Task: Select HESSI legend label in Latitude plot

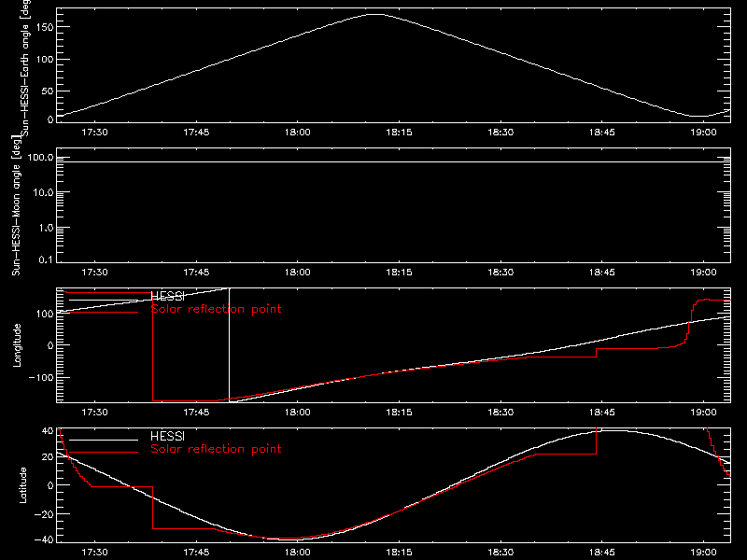Action: 167,436
